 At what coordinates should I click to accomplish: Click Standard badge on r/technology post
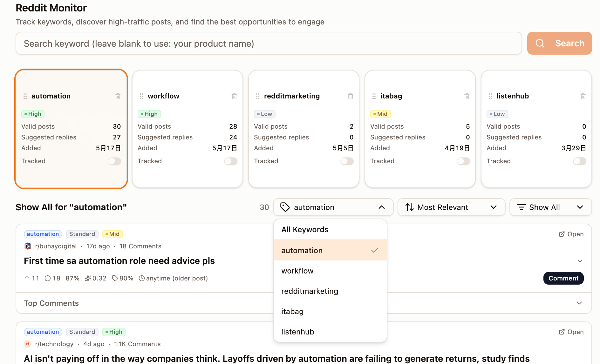click(x=82, y=332)
